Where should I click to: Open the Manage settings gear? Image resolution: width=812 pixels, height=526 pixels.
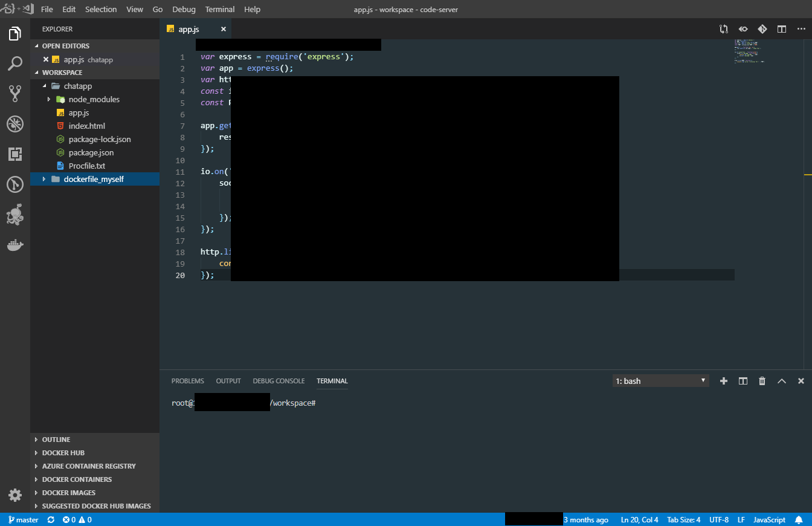[15, 495]
